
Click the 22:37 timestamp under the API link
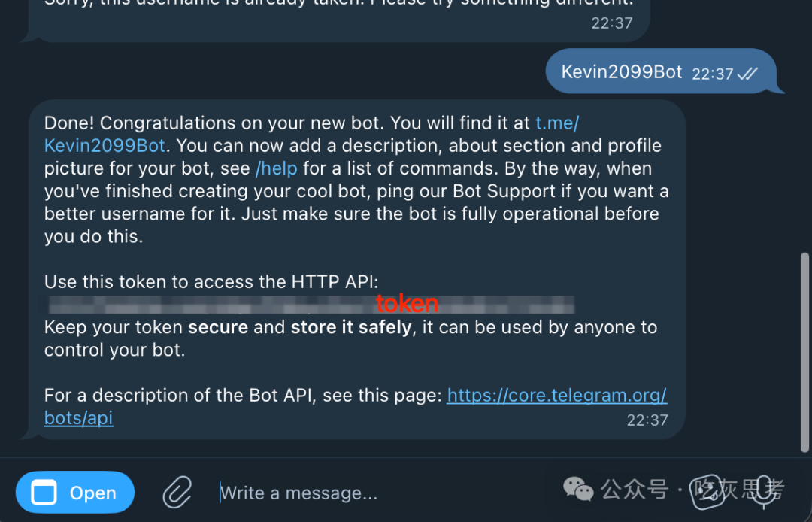[647, 420]
